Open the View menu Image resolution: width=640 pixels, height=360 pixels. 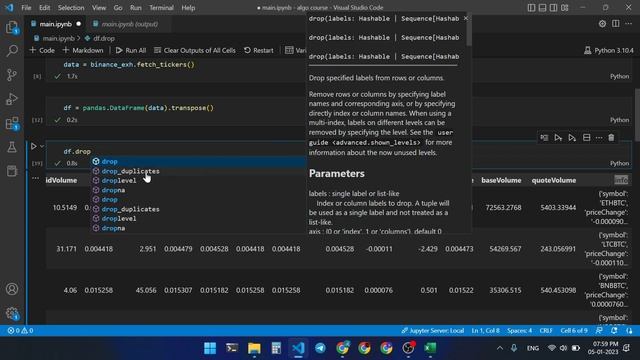tap(99, 8)
